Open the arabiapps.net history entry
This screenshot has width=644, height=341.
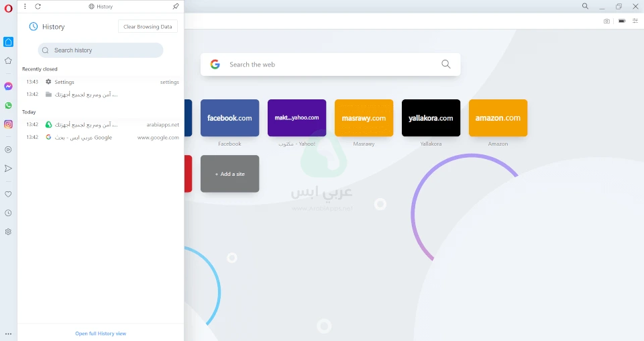(x=101, y=124)
